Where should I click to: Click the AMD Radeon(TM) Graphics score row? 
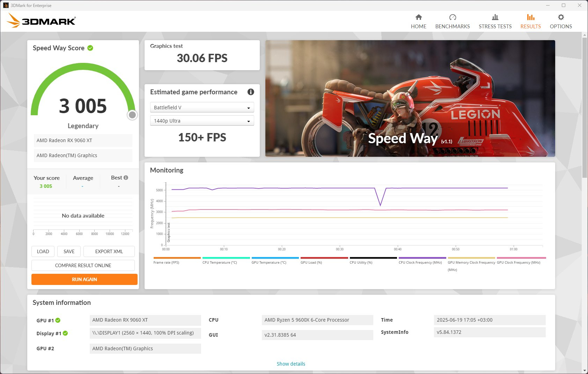(83, 155)
